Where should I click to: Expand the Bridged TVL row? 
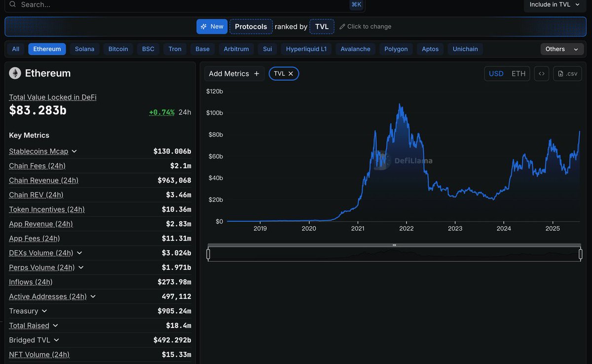coord(56,340)
